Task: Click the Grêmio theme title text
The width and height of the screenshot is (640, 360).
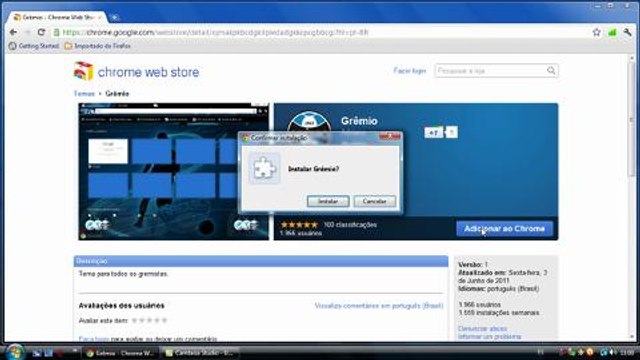Action: [359, 121]
